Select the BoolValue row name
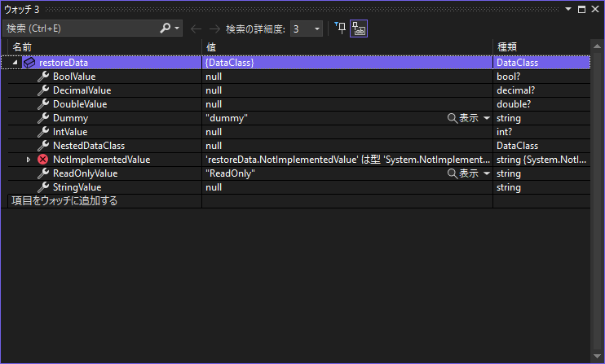605x364 pixels. (x=74, y=77)
